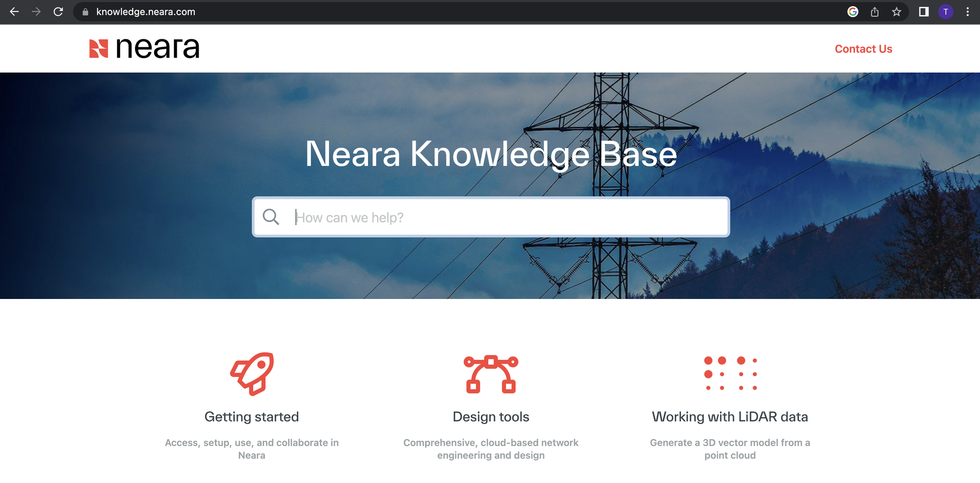Click the Neara logo
980x483 pixels.
point(144,49)
